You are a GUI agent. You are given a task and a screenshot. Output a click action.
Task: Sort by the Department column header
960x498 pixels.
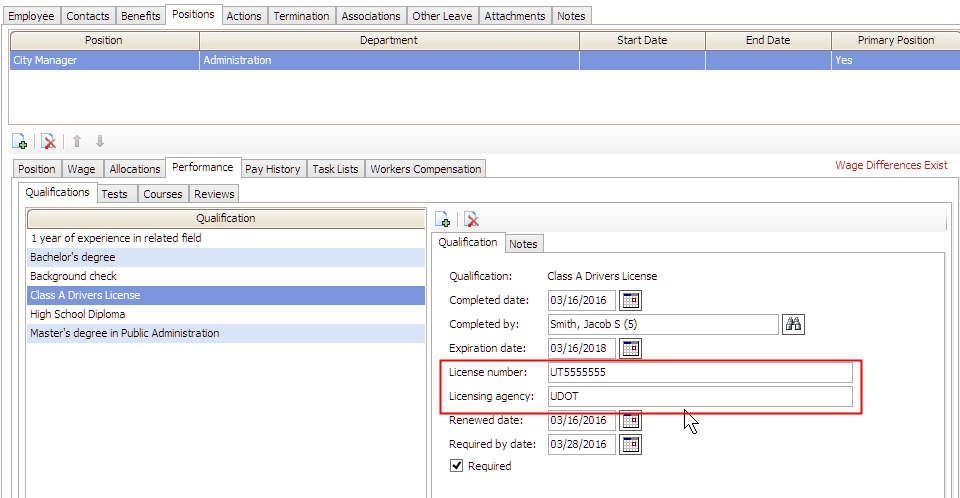tap(389, 40)
